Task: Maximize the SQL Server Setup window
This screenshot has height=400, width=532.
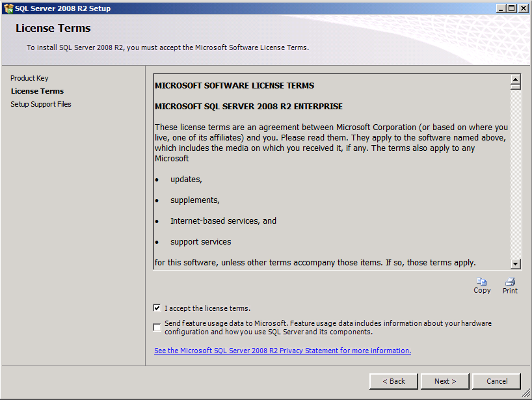Action: coord(511,8)
